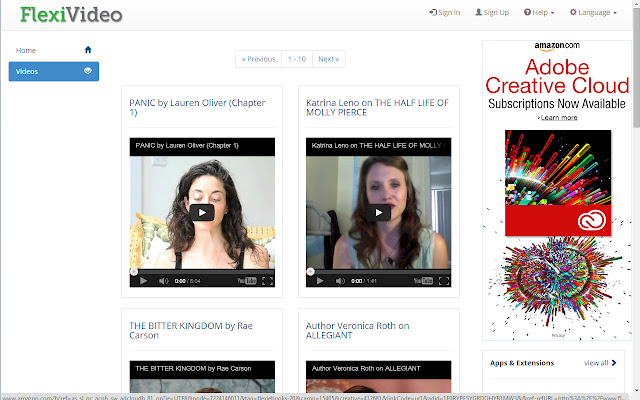Click the amazon.com logo in the ad

click(x=557, y=46)
